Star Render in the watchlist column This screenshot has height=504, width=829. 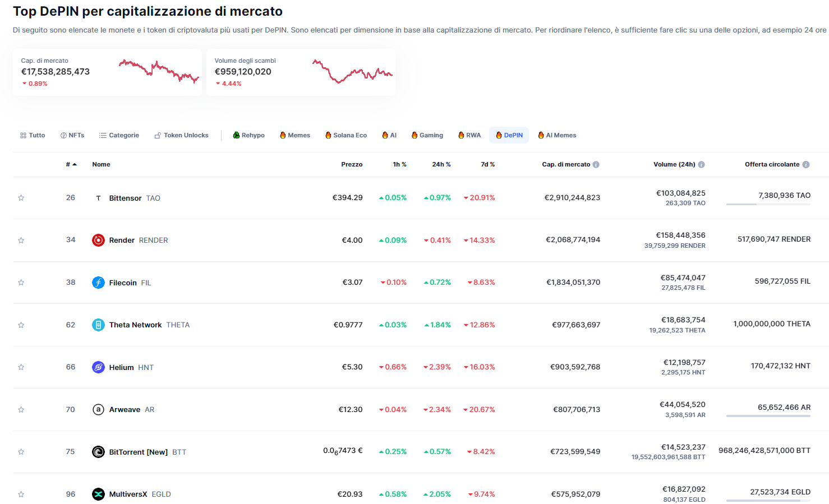[x=21, y=241]
